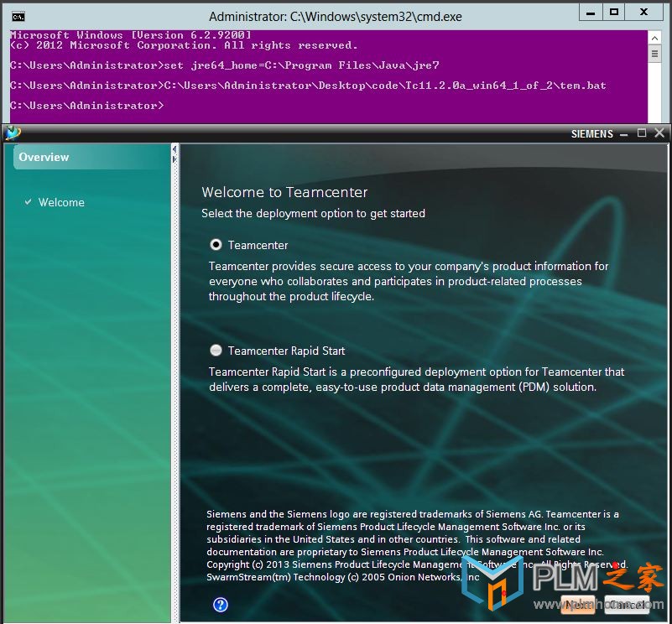The width and height of the screenshot is (672, 624).
Task: Click 'Select the deployment option to get started'
Action: 313,213
